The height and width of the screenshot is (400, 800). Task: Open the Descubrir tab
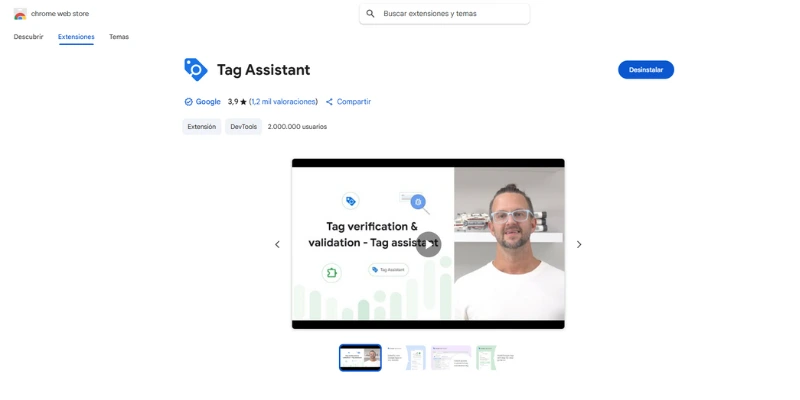pyautogui.click(x=29, y=37)
